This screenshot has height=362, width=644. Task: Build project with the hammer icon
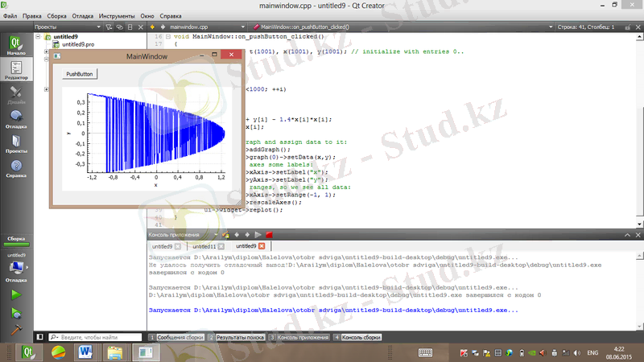[x=15, y=329]
